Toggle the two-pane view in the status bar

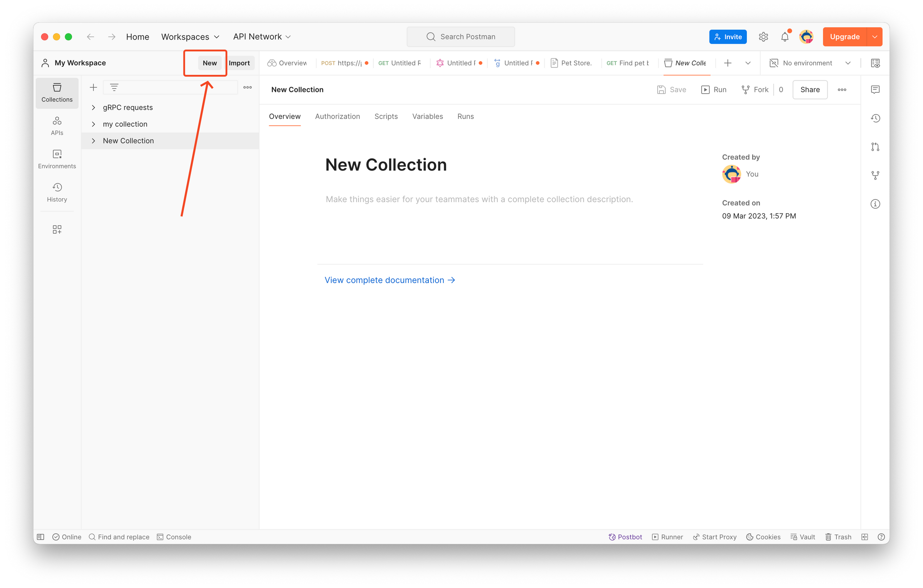point(865,537)
